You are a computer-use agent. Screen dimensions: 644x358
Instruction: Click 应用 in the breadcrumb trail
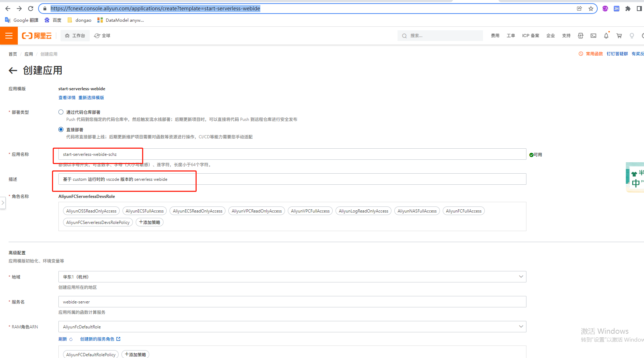click(28, 54)
